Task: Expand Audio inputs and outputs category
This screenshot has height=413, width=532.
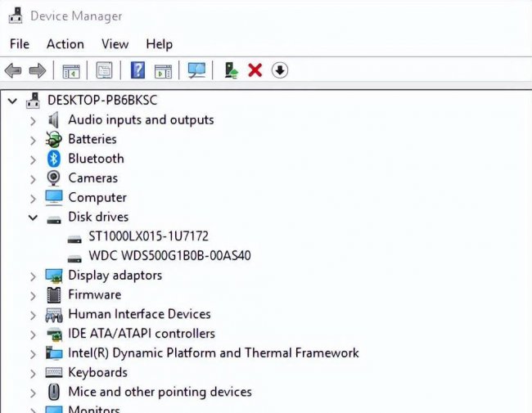Action: (33, 121)
